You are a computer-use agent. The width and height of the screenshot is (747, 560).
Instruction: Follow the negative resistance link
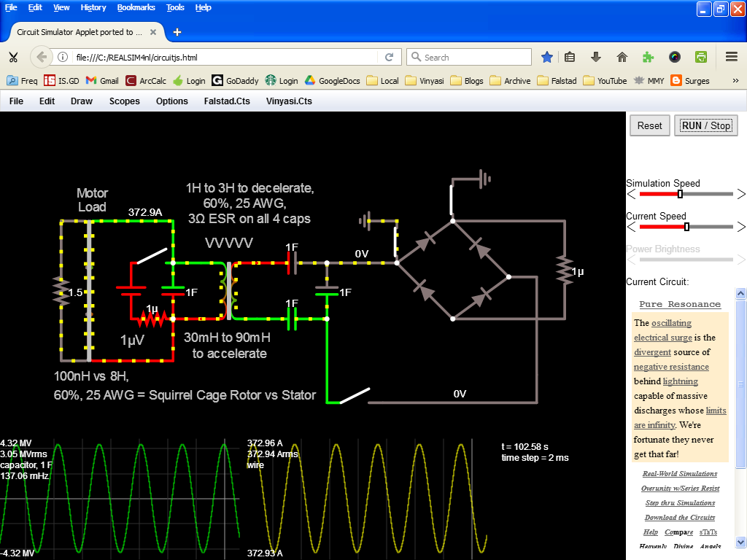click(671, 367)
